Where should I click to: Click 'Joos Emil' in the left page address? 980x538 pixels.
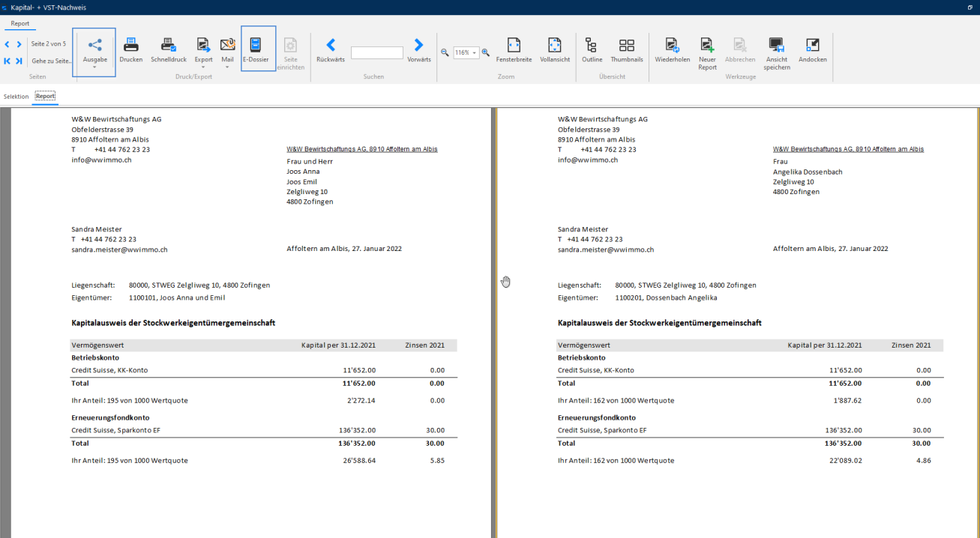click(301, 181)
